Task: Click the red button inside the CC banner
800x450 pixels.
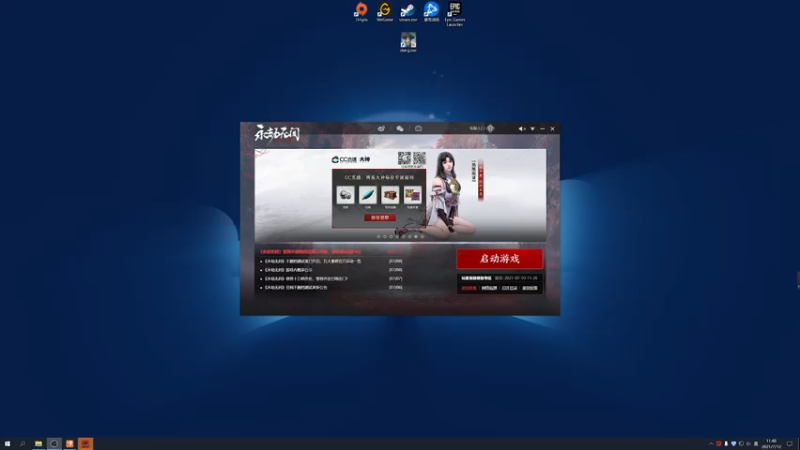Action: [x=380, y=217]
